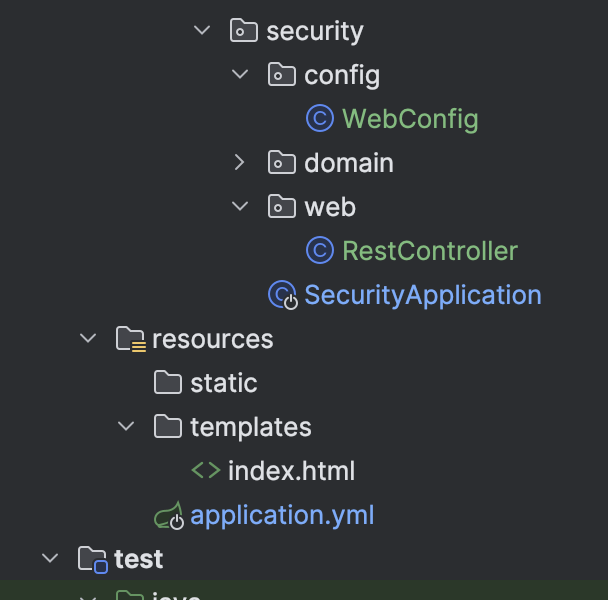Screen dimensions: 608x600
Task: Select the index.html template file
Action: 291,471
